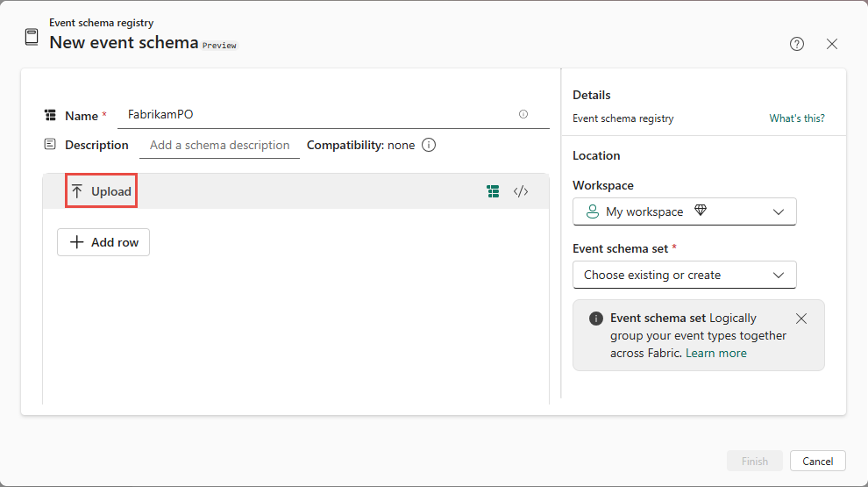Screen dimensions: 868x487
Task: Click the schema description input field
Action: point(219,145)
